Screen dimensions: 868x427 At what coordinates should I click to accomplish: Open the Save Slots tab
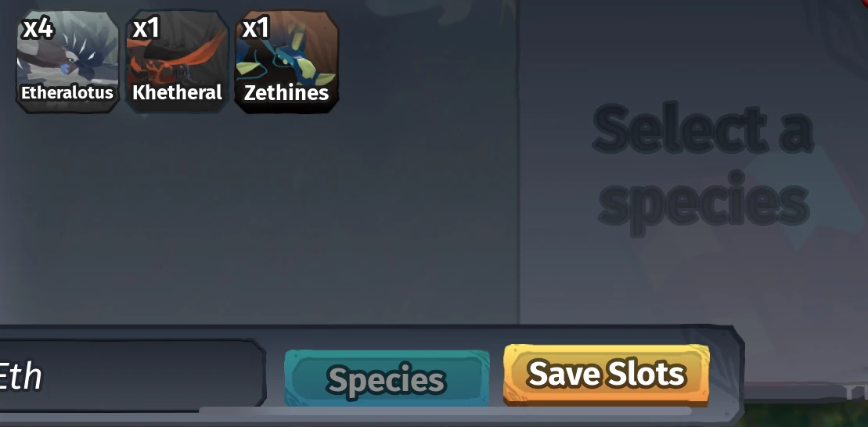coord(607,374)
